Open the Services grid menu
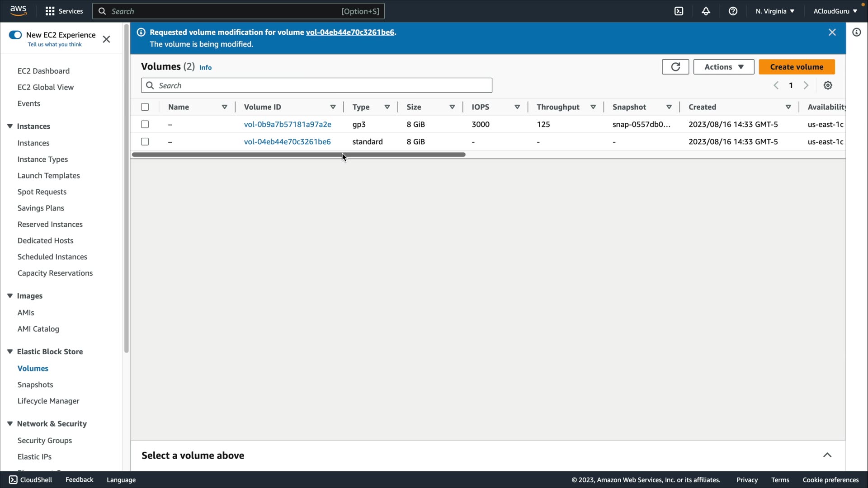This screenshot has height=488, width=868. 64,11
